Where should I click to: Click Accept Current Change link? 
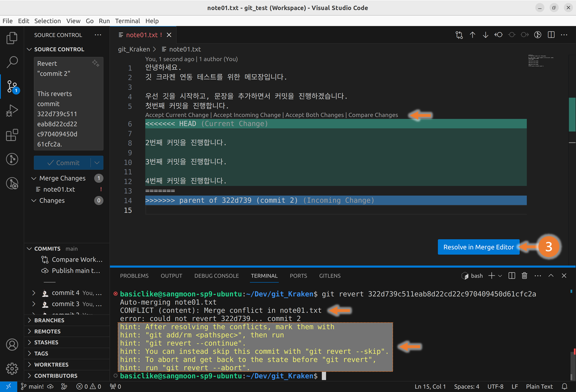[177, 115]
